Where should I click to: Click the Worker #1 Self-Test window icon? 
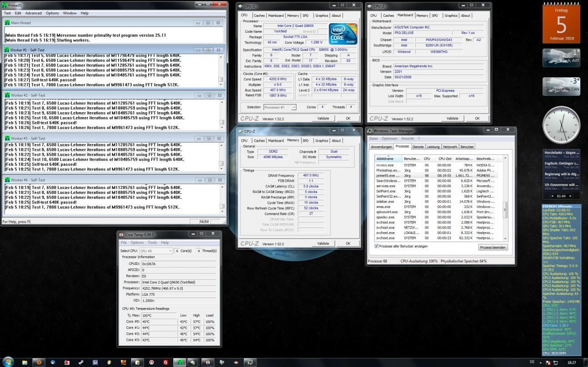point(7,50)
